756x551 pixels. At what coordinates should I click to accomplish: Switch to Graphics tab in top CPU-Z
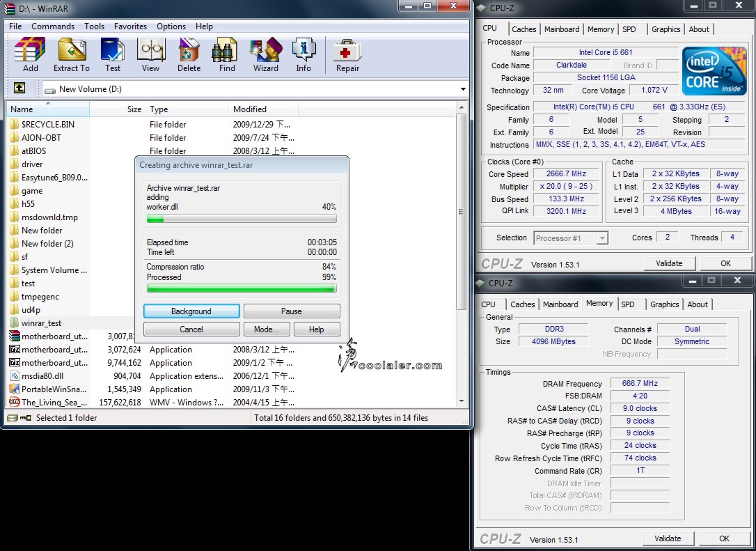(x=666, y=29)
